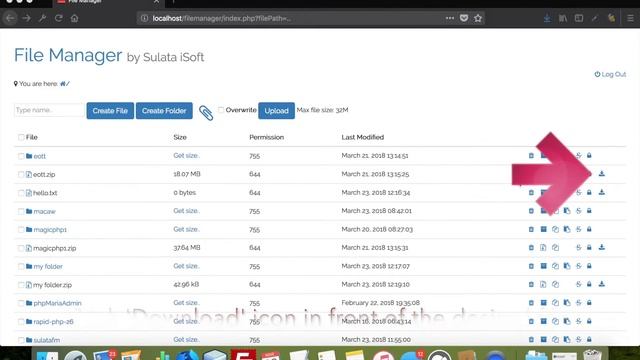Extract magicphp1.zip with its extract icon
The width and height of the screenshot is (640, 360).
coord(543,248)
